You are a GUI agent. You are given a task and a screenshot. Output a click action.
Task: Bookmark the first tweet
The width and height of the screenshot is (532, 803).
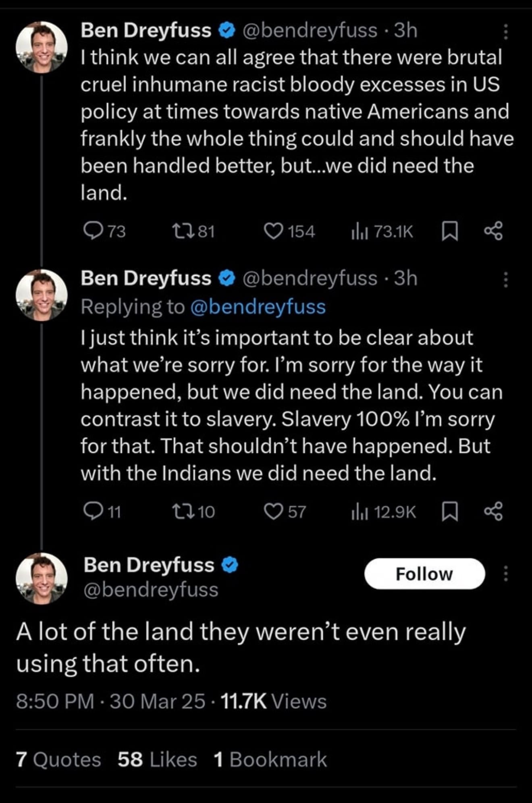[x=450, y=231]
